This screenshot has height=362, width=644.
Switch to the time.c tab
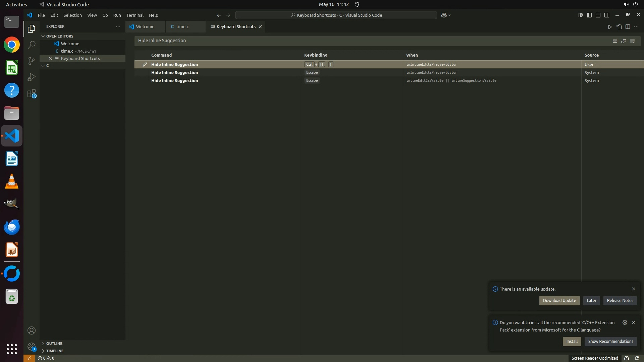pyautogui.click(x=182, y=26)
